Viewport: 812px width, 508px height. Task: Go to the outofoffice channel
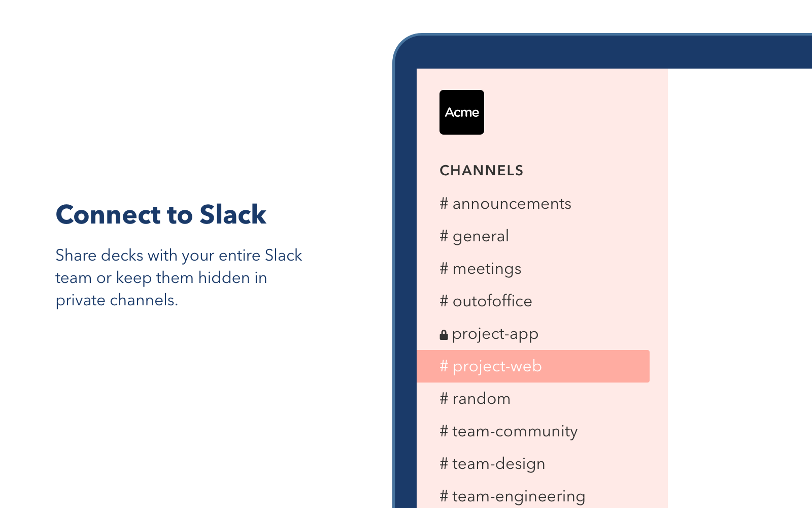pos(486,301)
